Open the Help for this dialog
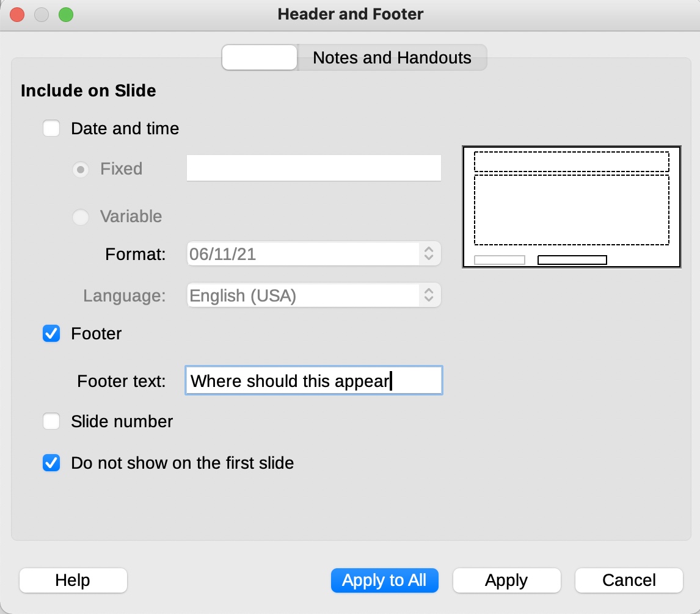Image resolution: width=700 pixels, height=614 pixels. [73, 580]
